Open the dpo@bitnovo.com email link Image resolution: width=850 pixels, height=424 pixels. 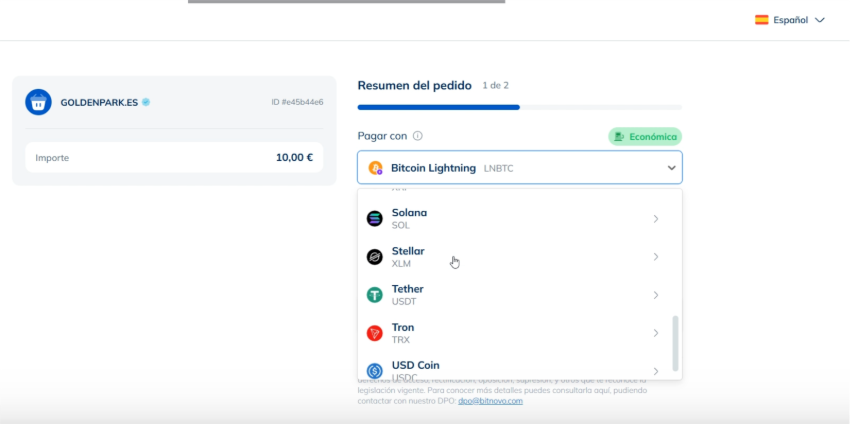point(490,401)
